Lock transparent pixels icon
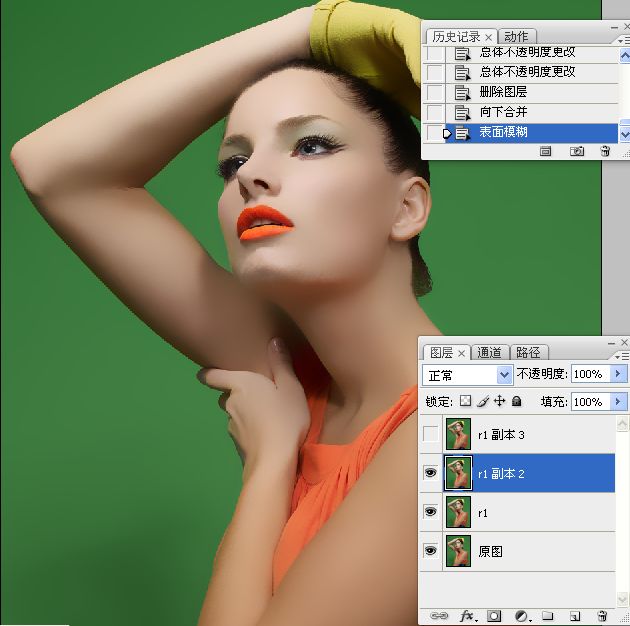Image resolution: width=630 pixels, height=626 pixels. [465, 401]
